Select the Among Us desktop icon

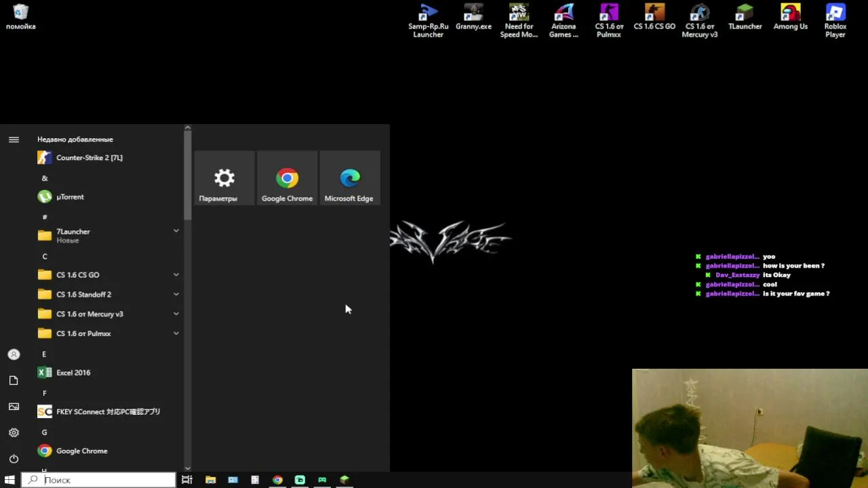(790, 17)
